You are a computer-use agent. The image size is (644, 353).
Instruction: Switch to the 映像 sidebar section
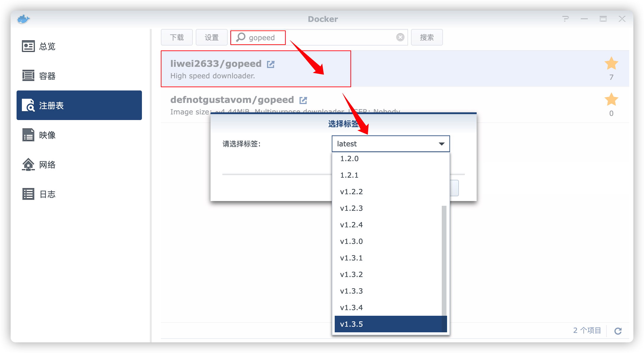pos(47,135)
